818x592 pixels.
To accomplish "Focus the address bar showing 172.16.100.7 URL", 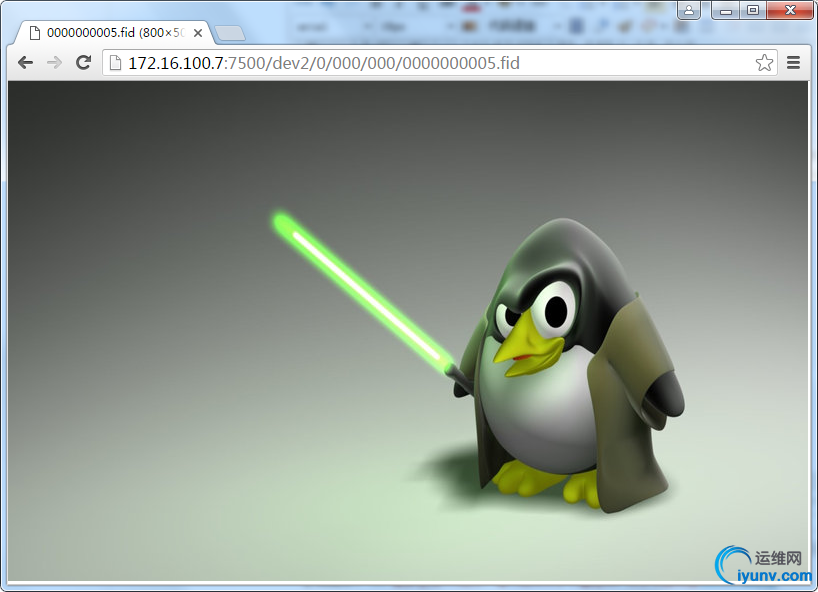I will 440,63.
